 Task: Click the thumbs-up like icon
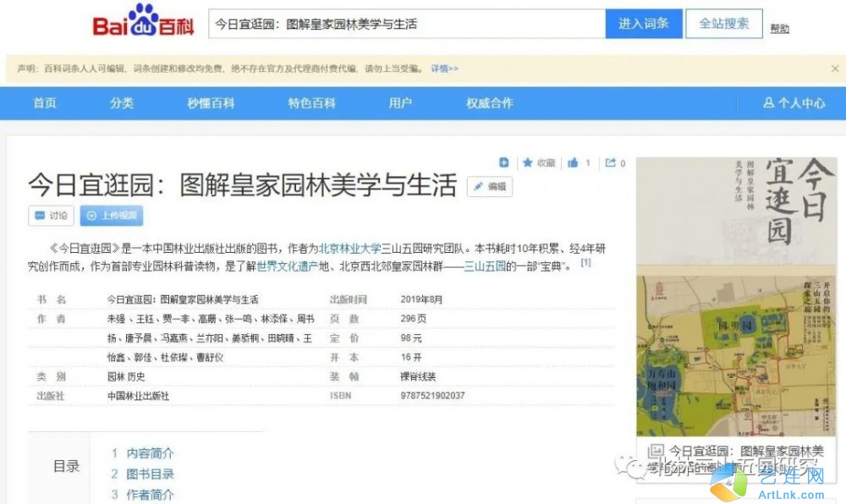[x=573, y=162]
